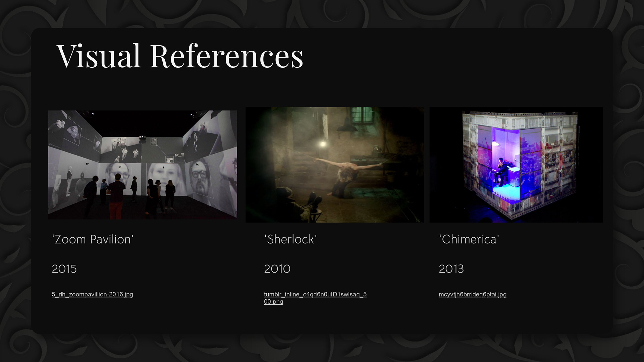Click the 'Sherlock' caption
Image resolution: width=644 pixels, height=362 pixels.
290,239
